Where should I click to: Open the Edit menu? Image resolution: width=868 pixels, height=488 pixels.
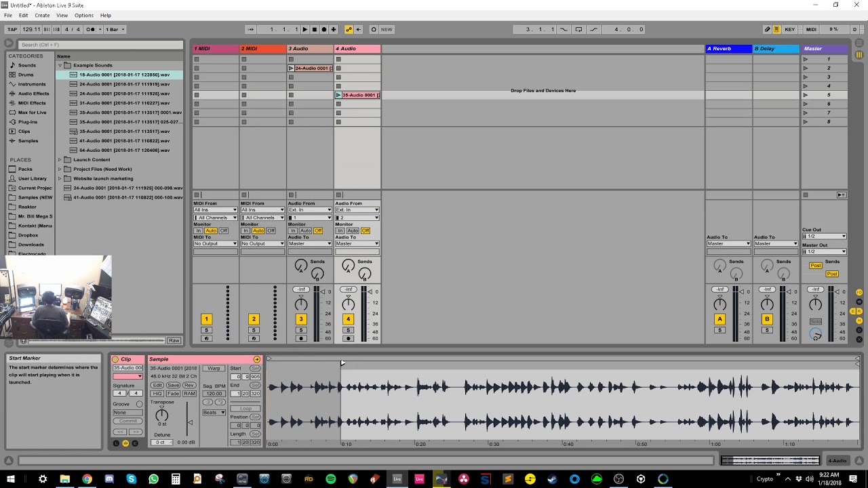(x=24, y=15)
